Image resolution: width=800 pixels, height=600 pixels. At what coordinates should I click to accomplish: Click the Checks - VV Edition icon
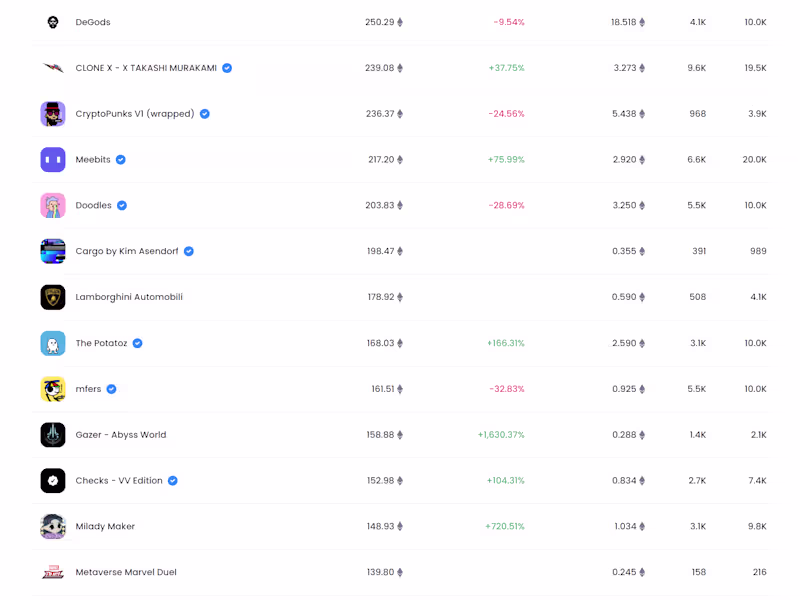53,481
